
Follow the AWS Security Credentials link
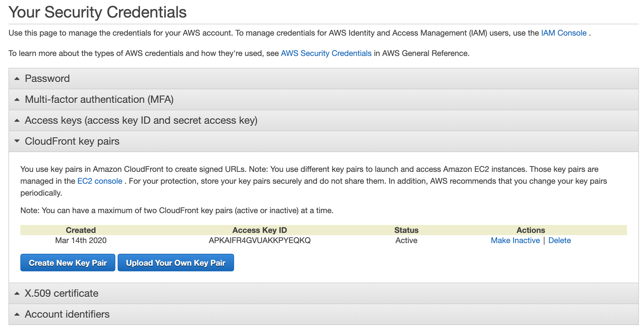tap(326, 53)
